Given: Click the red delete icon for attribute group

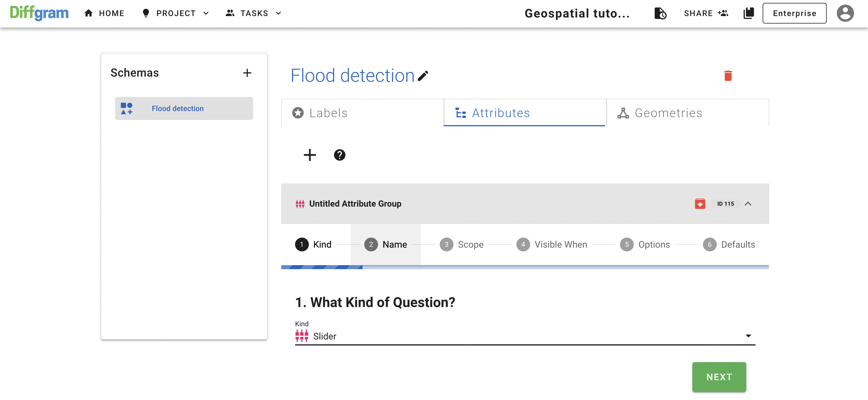Looking at the screenshot, I should [x=701, y=203].
